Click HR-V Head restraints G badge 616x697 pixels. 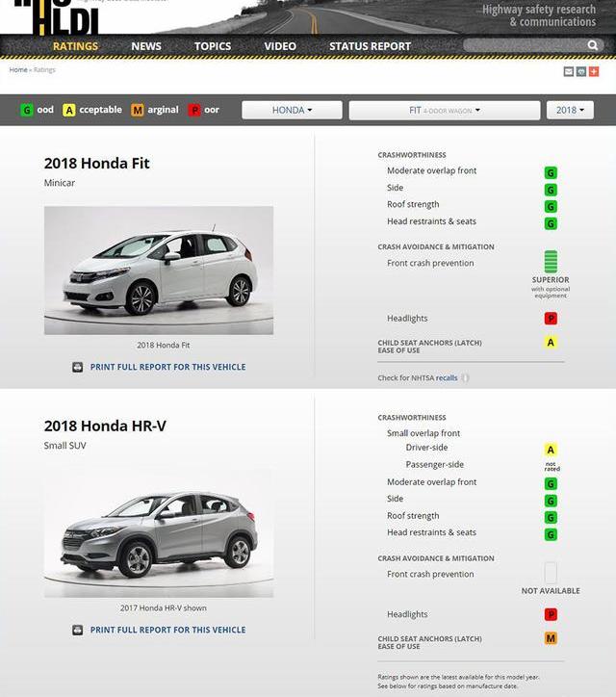coord(551,534)
